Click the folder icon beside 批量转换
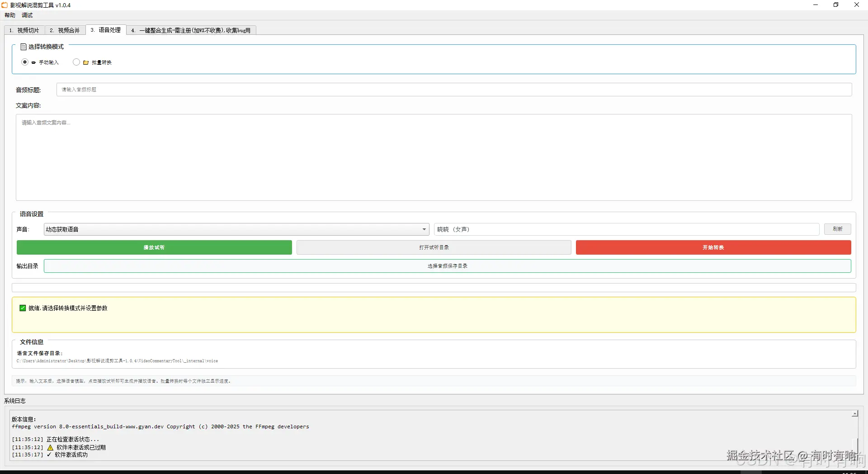The width and height of the screenshot is (868, 474). coord(86,62)
